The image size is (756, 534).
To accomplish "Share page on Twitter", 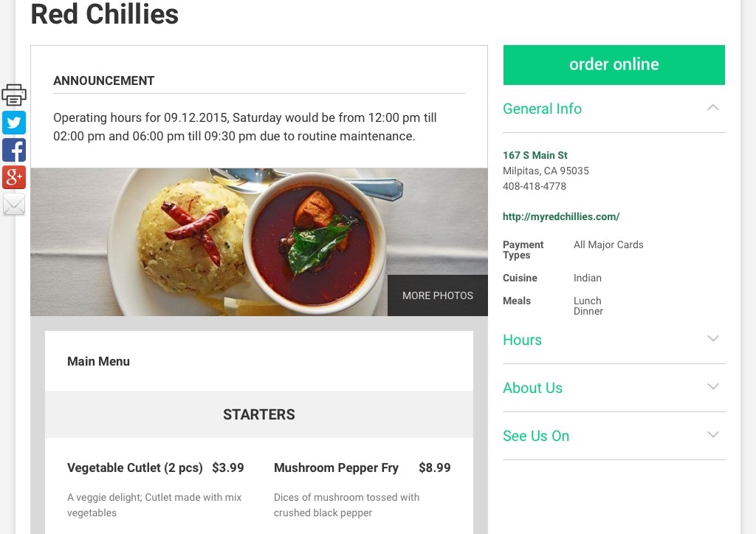I will (x=14, y=123).
